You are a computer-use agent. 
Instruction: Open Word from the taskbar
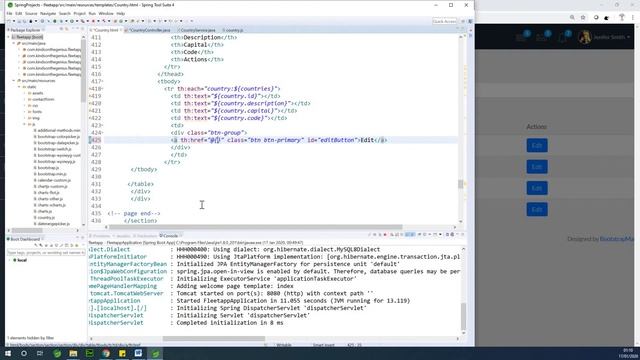[138, 353]
